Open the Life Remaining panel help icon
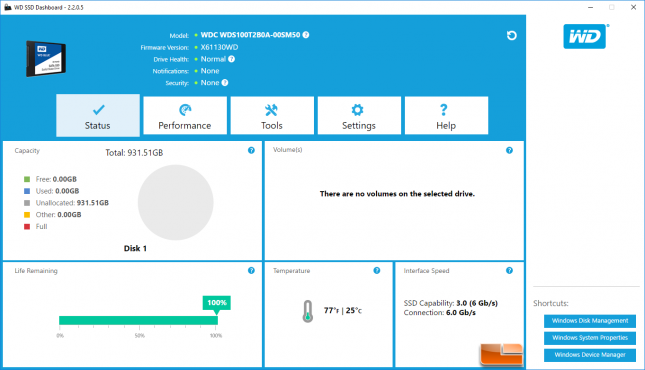This screenshot has width=645, height=370. 251,270
